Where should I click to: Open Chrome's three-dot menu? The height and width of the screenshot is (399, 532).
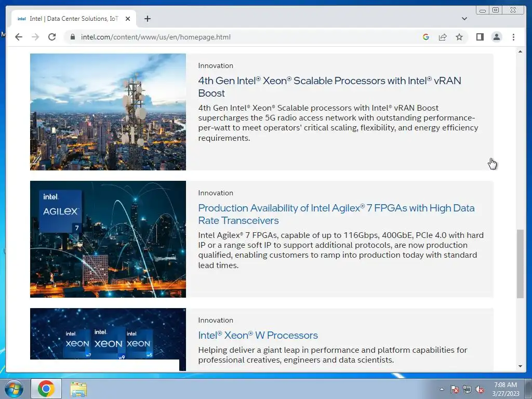coord(513,37)
